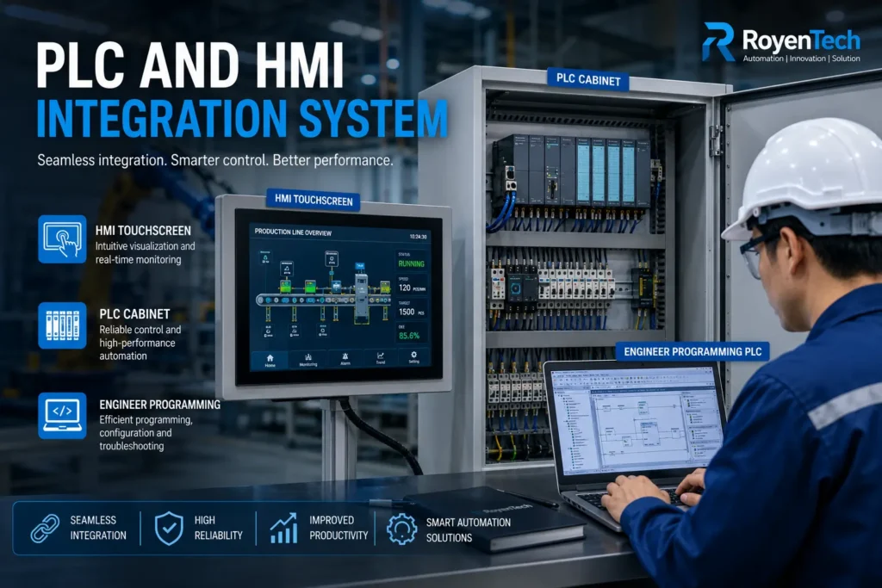This screenshot has height=588, width=882.
Task: Click the Seamless integration. Smarter control subtitle
Action: (214, 160)
